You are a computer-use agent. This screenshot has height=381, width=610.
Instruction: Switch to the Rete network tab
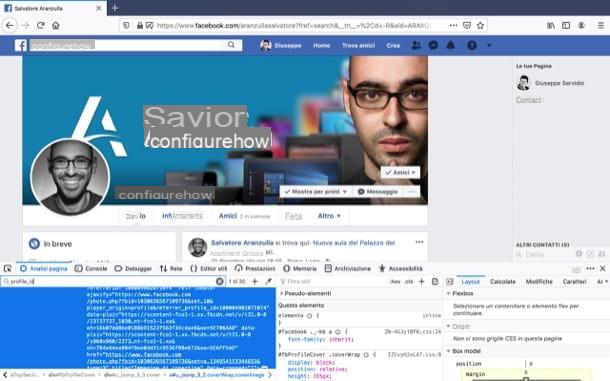coord(171,269)
